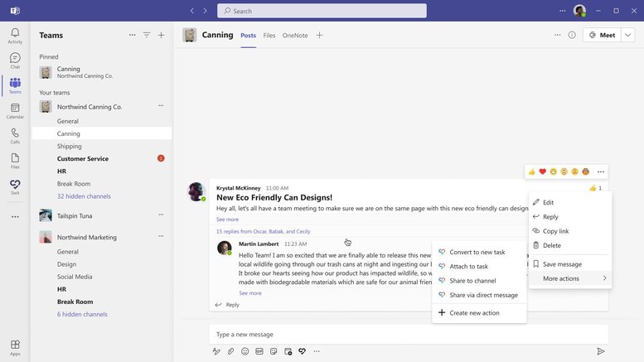Select the Posts tab
Image resolution: width=644 pixels, height=362 pixels.
coord(248,36)
